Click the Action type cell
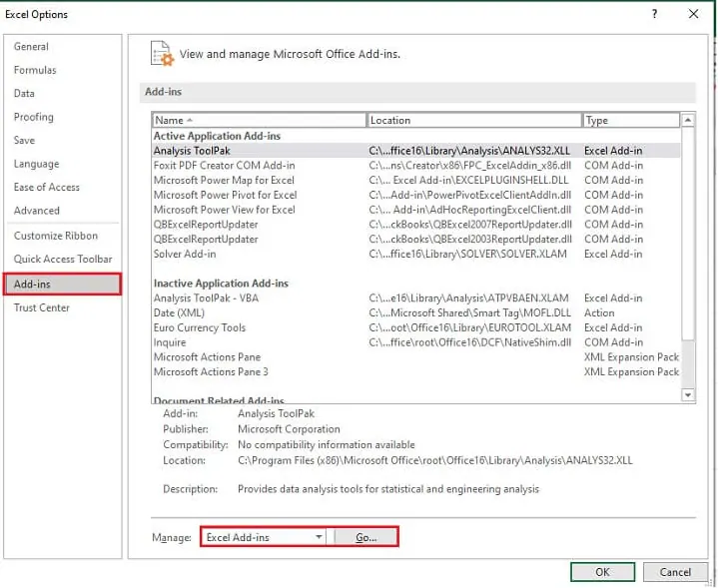 coord(599,312)
